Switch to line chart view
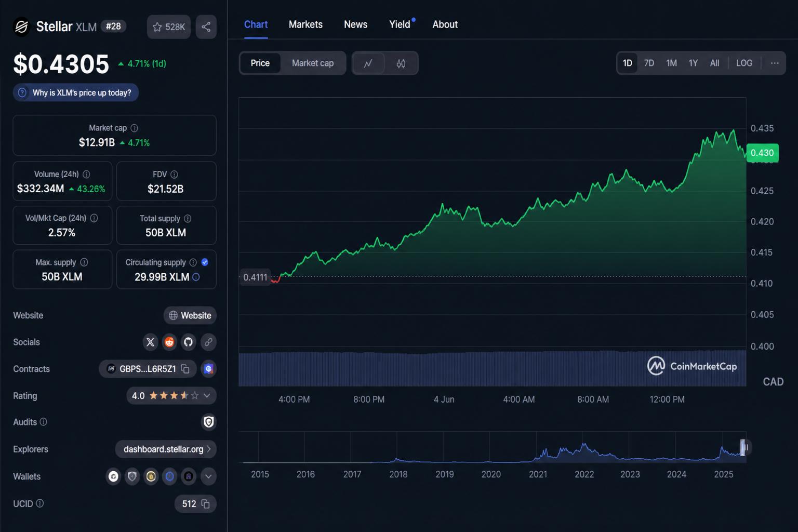This screenshot has width=798, height=532. pyautogui.click(x=368, y=63)
